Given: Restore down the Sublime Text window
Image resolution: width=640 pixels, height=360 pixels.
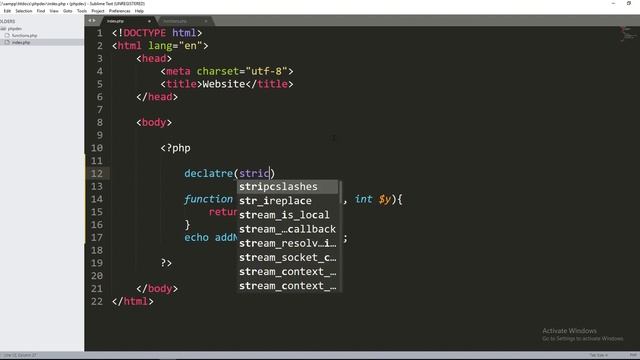Looking at the screenshot, I should (x=629, y=3).
